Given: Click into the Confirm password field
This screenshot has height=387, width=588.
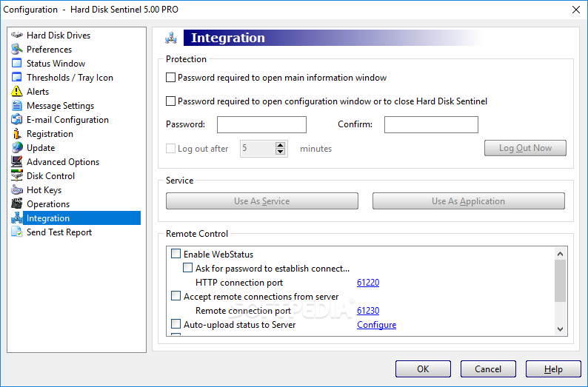Looking at the screenshot, I should coord(431,124).
